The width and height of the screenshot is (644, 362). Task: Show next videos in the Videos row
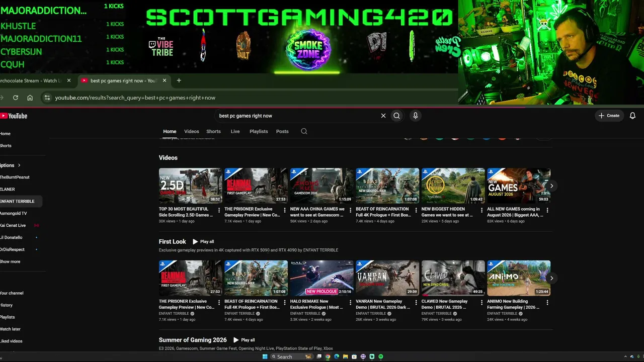pos(551,186)
